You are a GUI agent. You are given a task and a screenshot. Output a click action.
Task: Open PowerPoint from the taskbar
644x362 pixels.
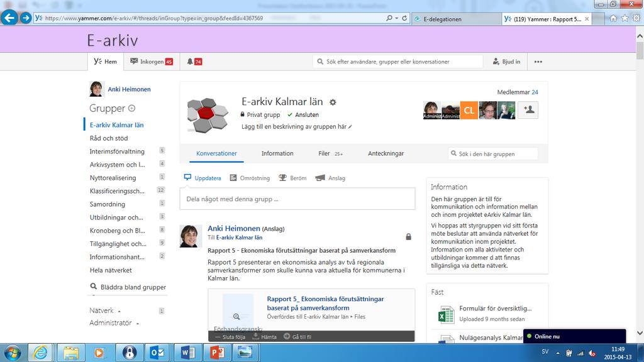[x=217, y=353]
